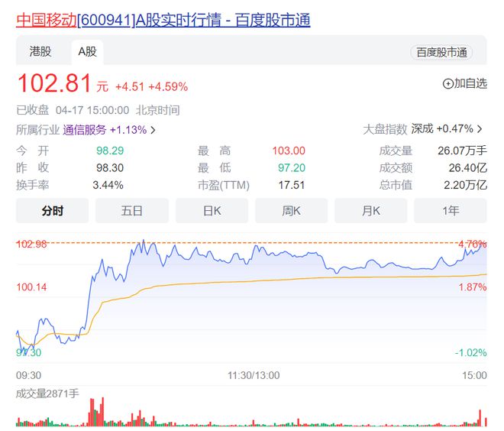
Task: Click the 最高 value 103.00
Action: [289, 151]
